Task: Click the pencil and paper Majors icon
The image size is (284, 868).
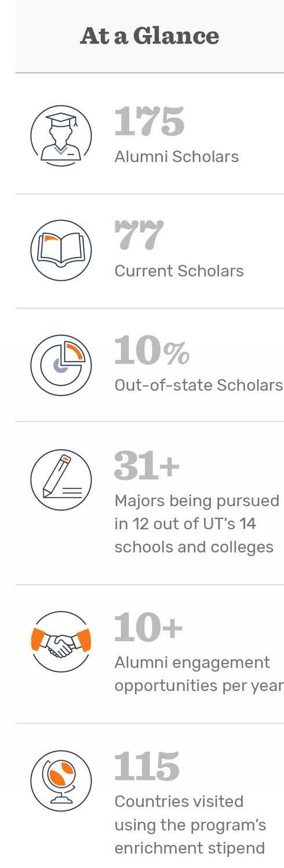Action: [x=61, y=480]
